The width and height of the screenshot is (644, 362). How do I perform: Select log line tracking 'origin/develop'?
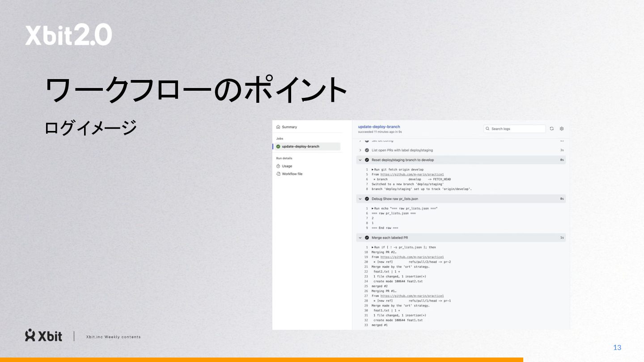click(422, 189)
